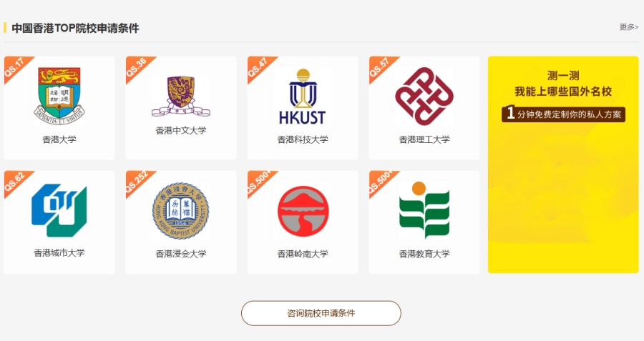The image size is (644, 341).
Task: Open the 香港教育大学 name link
Action: 424,254
